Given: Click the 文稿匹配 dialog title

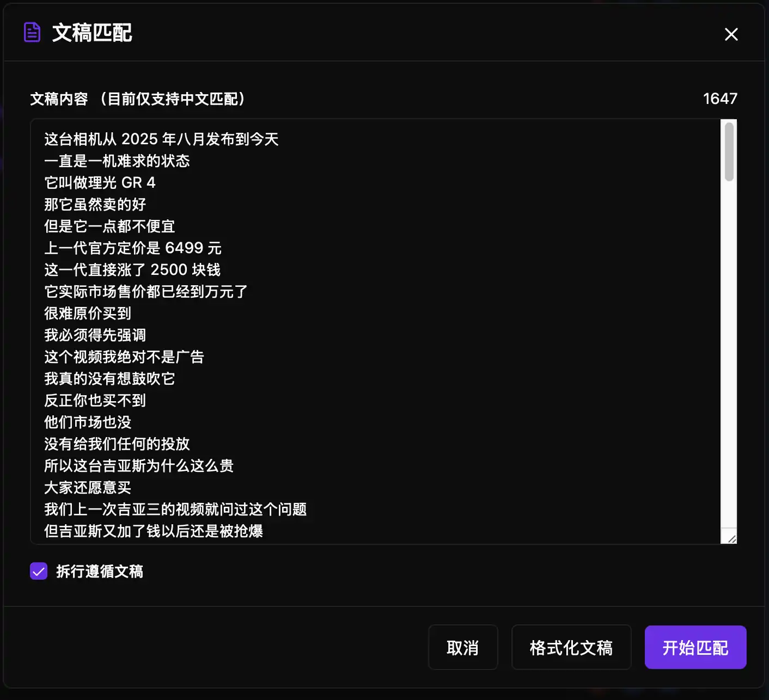Looking at the screenshot, I should (x=91, y=33).
